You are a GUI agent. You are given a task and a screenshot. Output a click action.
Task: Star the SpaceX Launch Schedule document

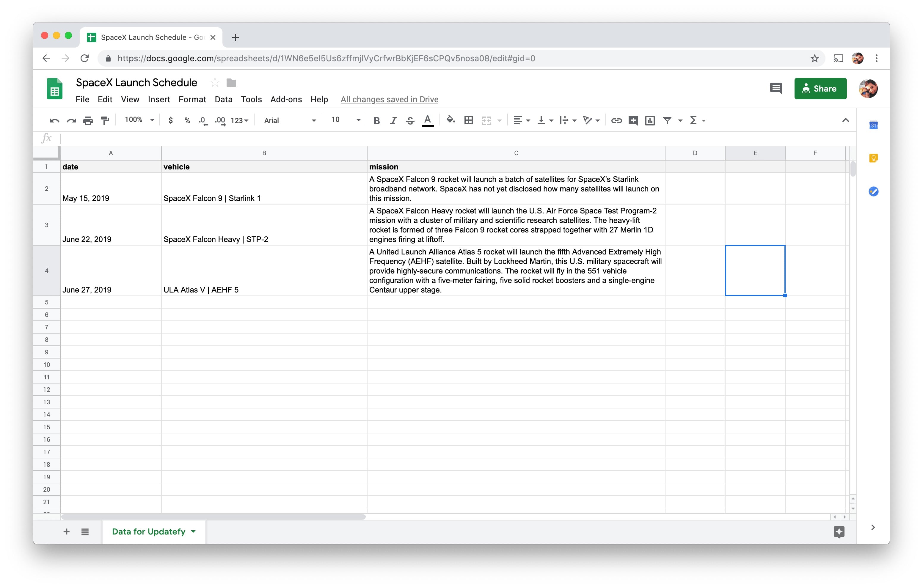215,82
